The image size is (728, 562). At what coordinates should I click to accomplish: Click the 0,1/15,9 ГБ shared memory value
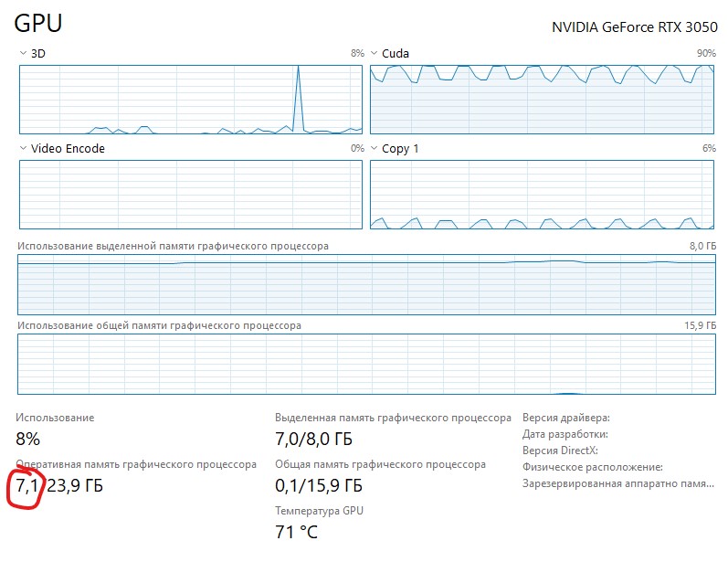pyautogui.click(x=319, y=485)
